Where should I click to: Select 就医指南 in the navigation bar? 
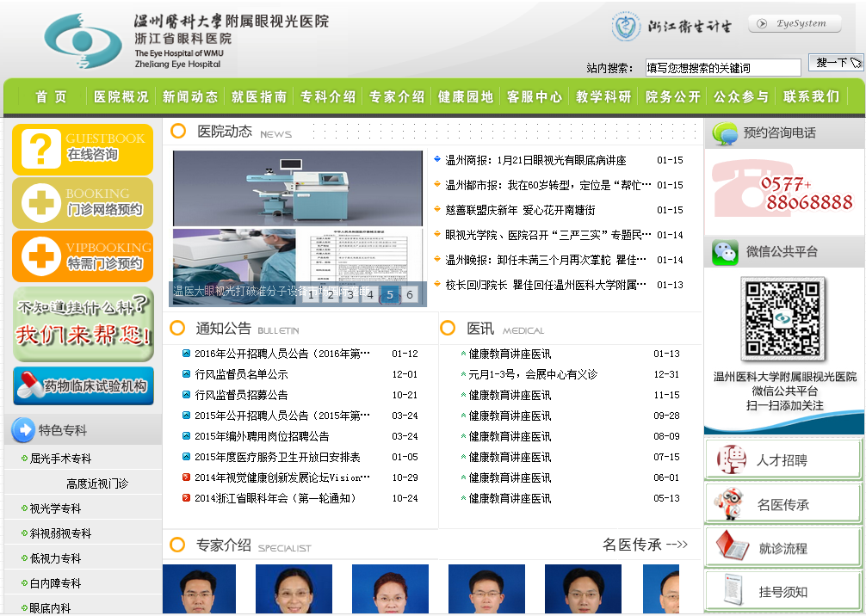[x=259, y=97]
